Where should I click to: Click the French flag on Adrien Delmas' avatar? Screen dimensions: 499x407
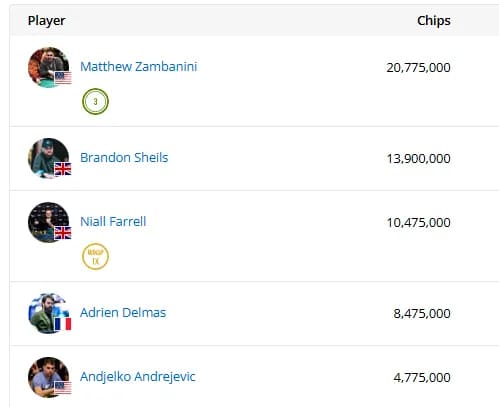coord(63,324)
